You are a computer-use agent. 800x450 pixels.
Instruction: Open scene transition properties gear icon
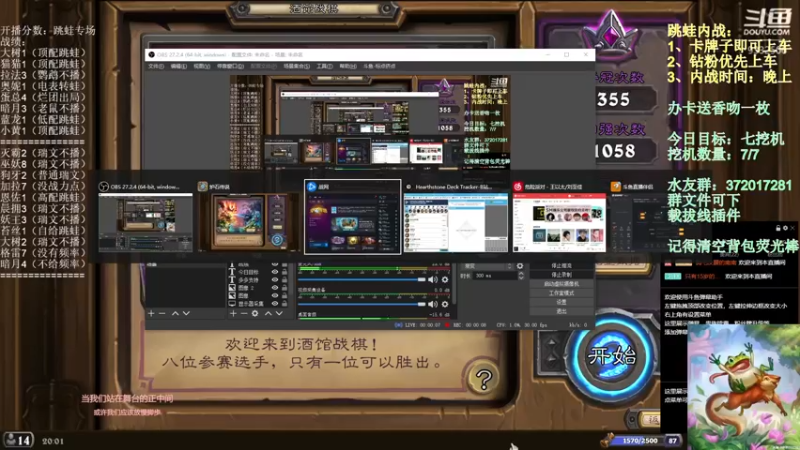click(520, 266)
